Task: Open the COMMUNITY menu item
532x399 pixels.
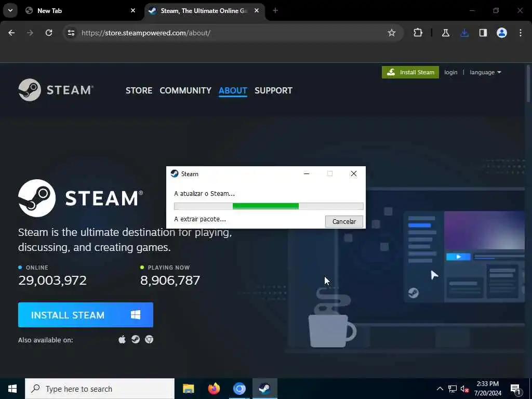Action: [x=185, y=90]
